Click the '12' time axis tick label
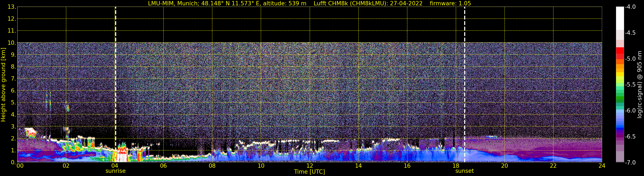 (x=310, y=166)
